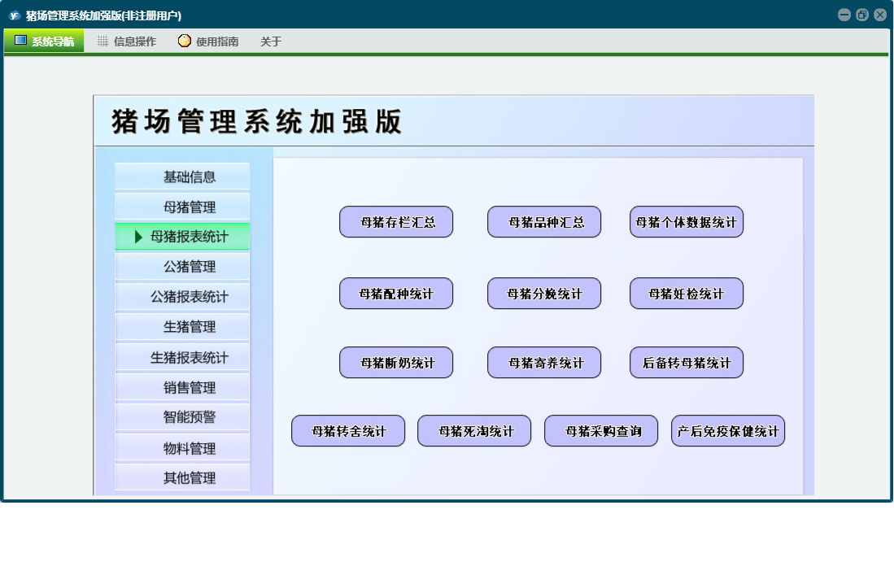The height and width of the screenshot is (588, 894).
Task: Click 母猪分娩统计 button
Action: click(544, 294)
